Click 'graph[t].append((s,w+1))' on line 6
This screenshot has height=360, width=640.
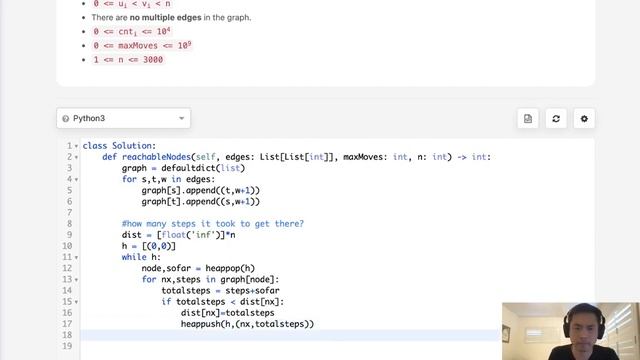pos(200,202)
